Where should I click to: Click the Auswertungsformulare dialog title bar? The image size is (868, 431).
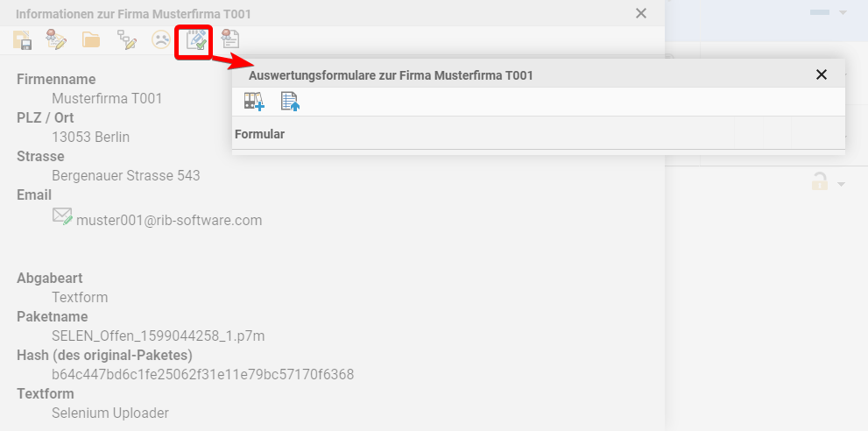pyautogui.click(x=526, y=75)
